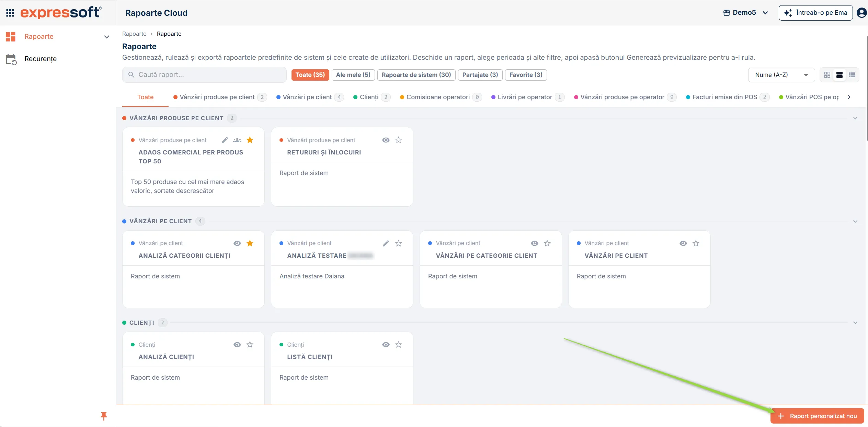
Task: Filter by Partajate (3)
Action: coord(480,75)
